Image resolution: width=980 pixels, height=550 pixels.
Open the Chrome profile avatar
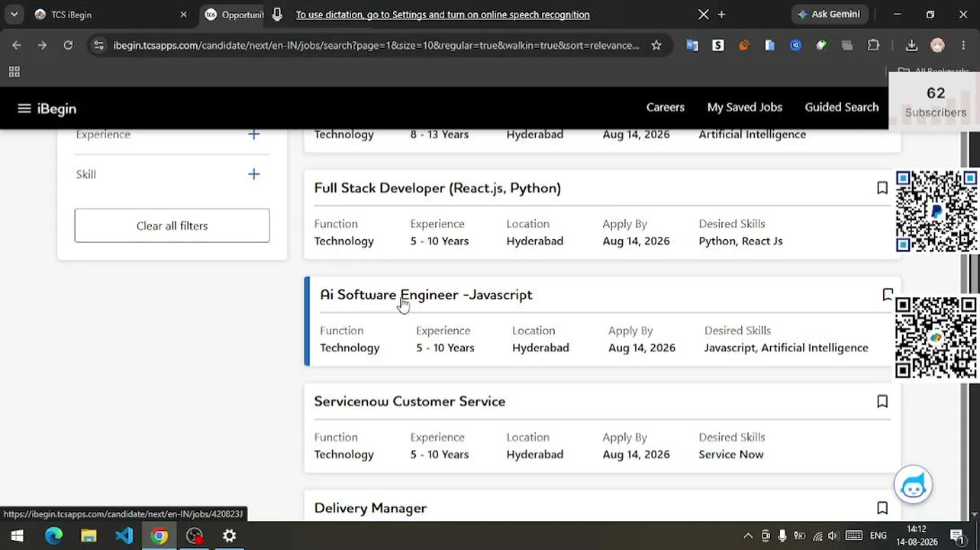[937, 45]
